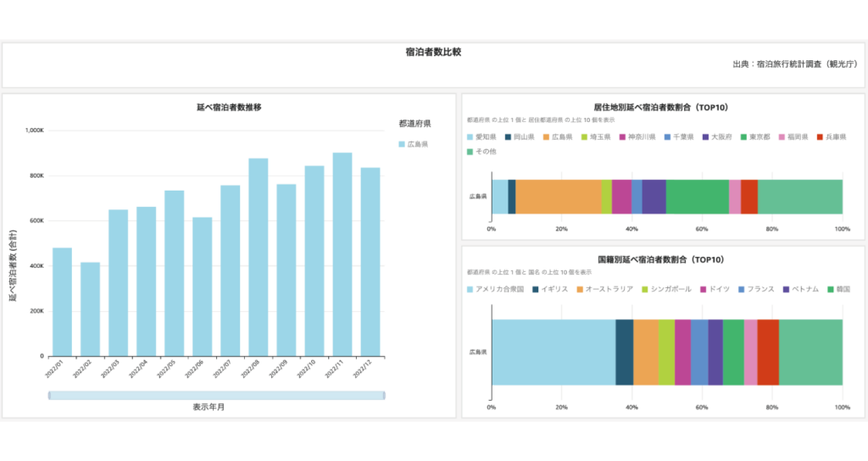Viewport: 868px width, 461px height.
Task: Click the right handle of date range slider
Action: 384,395
